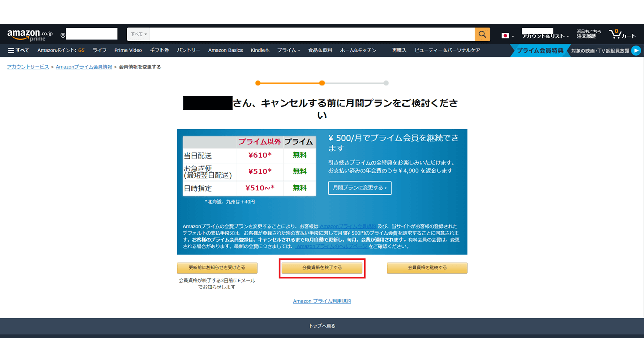644x362 pixels.
Task: Select Prime Video in the navigation bar
Action: click(128, 50)
